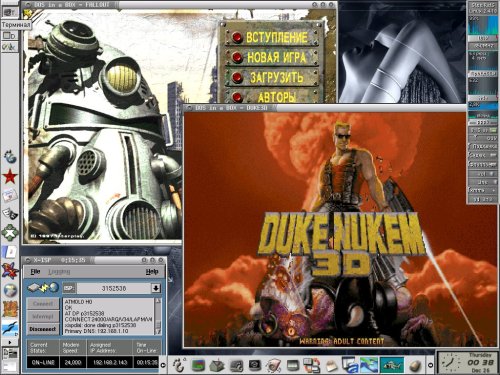Click the blue map icon in bottom panel
The width and height of the screenshot is (500, 375).
pyautogui.click(x=369, y=365)
